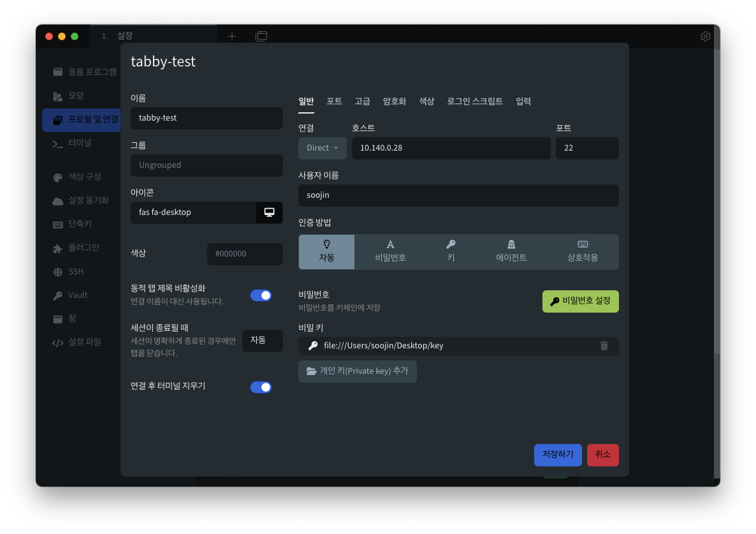Click the file:///Users/soojin/Desktop/key path

[383, 345]
